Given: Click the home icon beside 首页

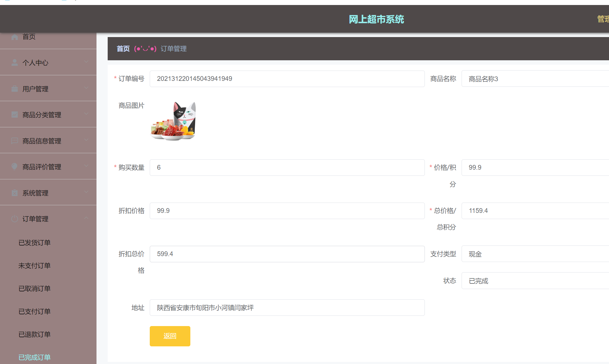Looking at the screenshot, I should 14,36.
